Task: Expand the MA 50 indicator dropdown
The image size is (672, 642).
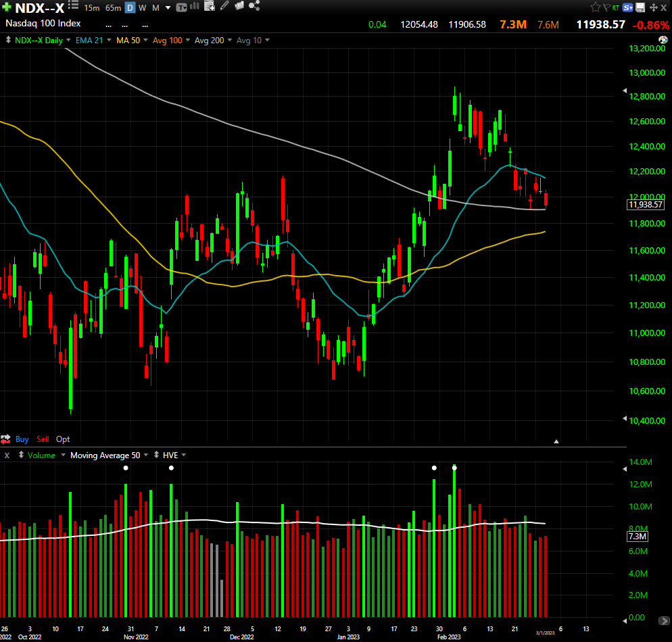Action: [146, 41]
